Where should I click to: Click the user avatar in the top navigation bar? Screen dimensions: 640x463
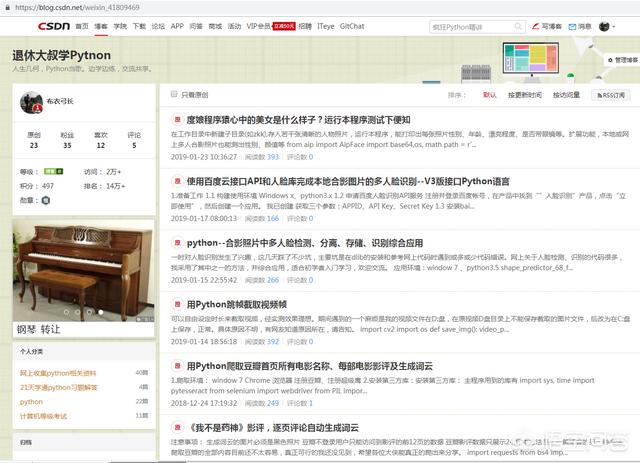pos(604,27)
